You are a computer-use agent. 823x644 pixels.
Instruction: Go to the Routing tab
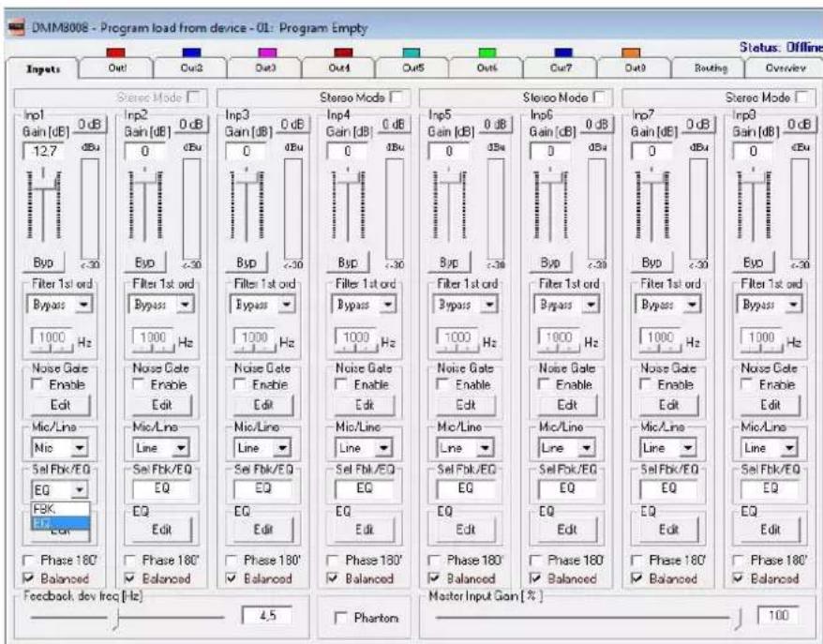click(711, 68)
